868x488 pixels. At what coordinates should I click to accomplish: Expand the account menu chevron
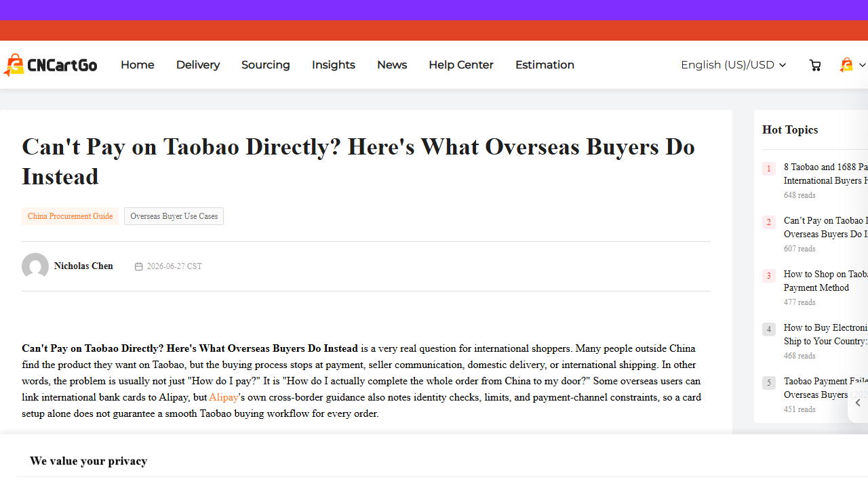pos(862,65)
